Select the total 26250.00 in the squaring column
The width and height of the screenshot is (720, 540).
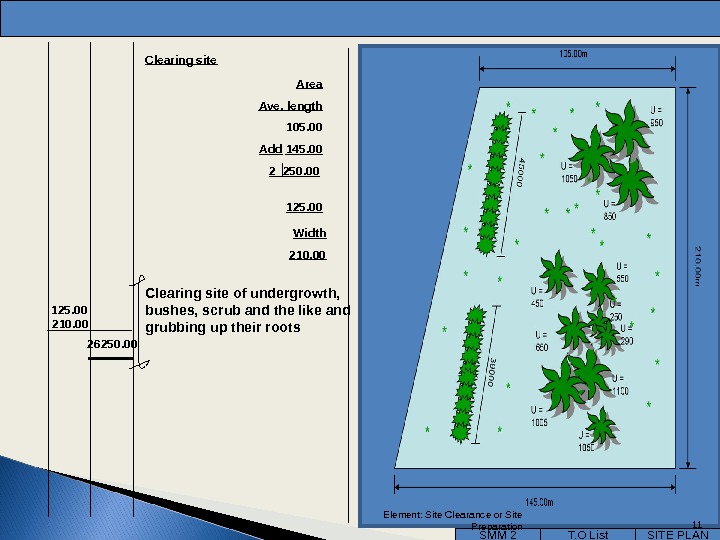(112, 344)
